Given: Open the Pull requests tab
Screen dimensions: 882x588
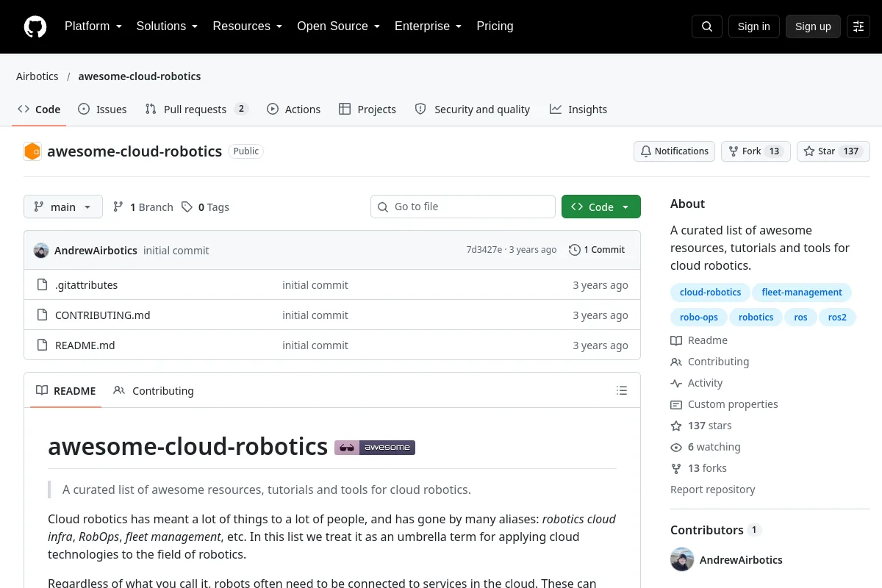Looking at the screenshot, I should (x=197, y=110).
